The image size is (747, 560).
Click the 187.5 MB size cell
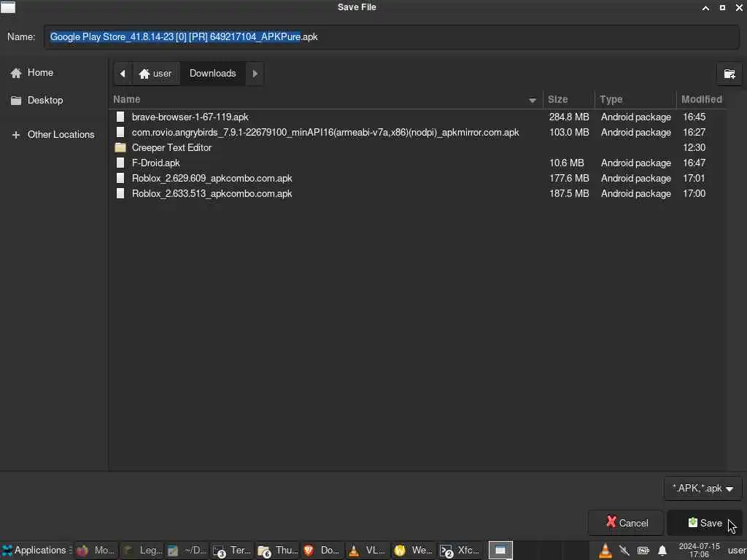coord(569,193)
